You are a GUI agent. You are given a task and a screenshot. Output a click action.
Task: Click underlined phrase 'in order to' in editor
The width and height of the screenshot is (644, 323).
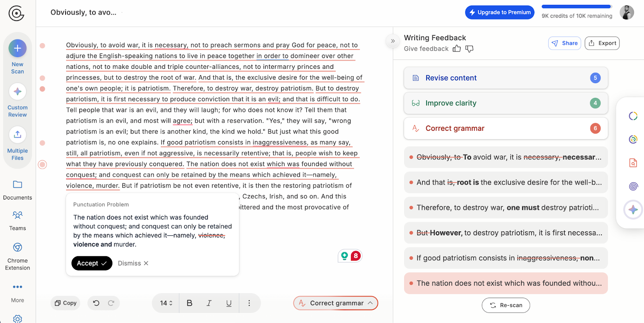point(272,56)
